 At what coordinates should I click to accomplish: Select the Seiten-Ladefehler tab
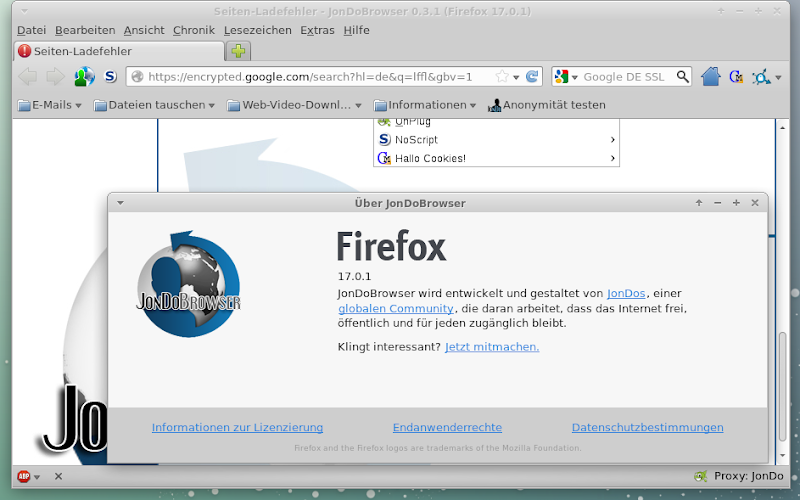point(119,51)
